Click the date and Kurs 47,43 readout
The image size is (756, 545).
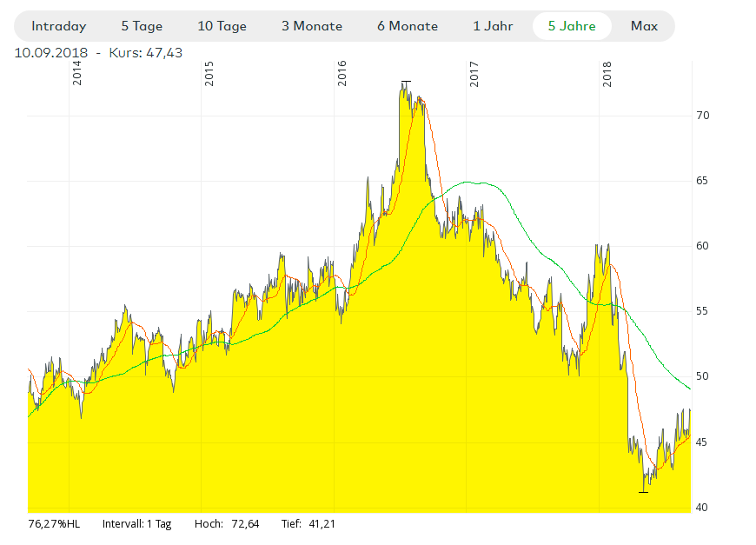[x=98, y=52]
